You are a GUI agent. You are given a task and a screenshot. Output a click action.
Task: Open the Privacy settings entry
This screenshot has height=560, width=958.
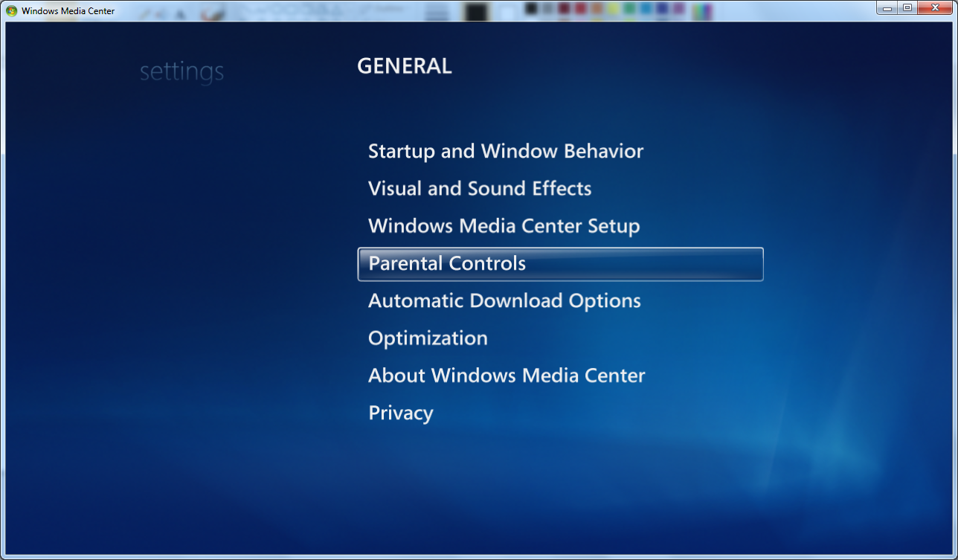(x=401, y=413)
